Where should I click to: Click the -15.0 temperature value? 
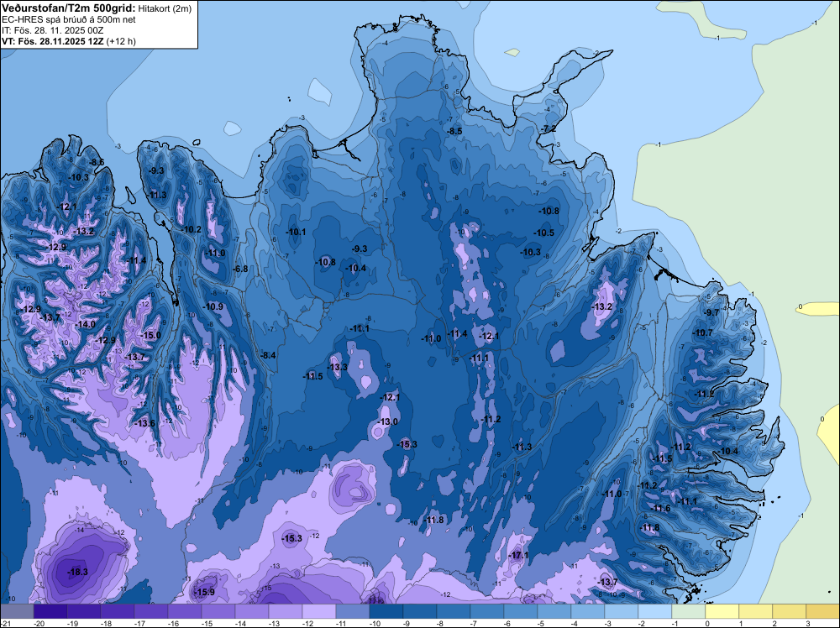coord(150,335)
